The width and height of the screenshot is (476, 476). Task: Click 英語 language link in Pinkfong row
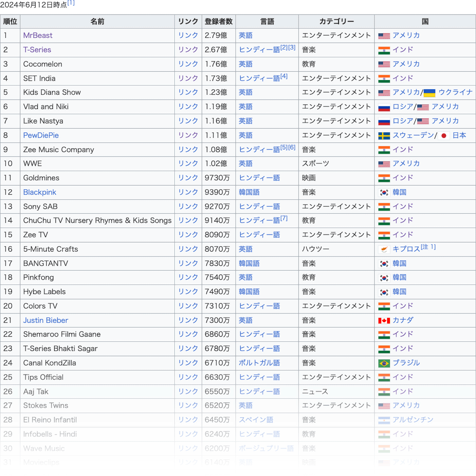(245, 277)
